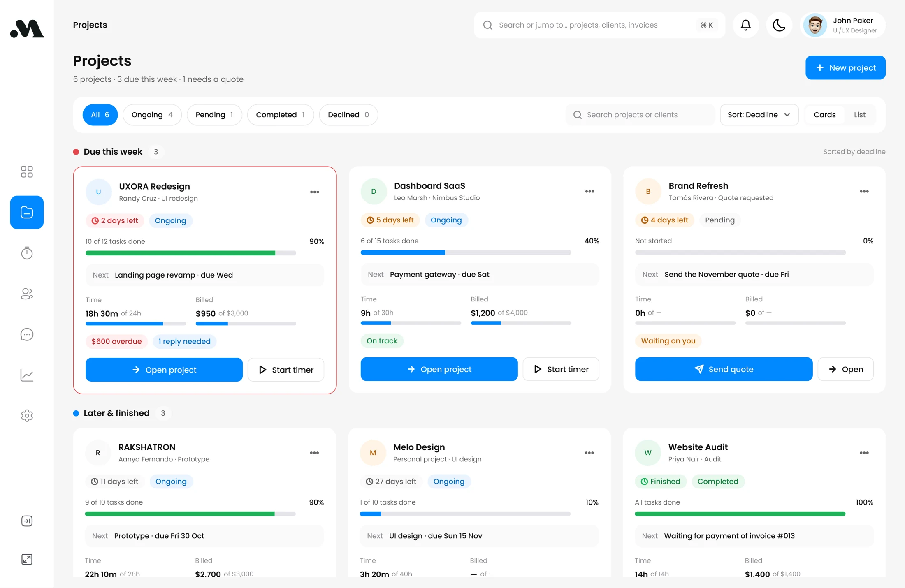The height and width of the screenshot is (588, 905).
Task: Click the collapse sidebar arrow icon
Action: pyautogui.click(x=27, y=521)
